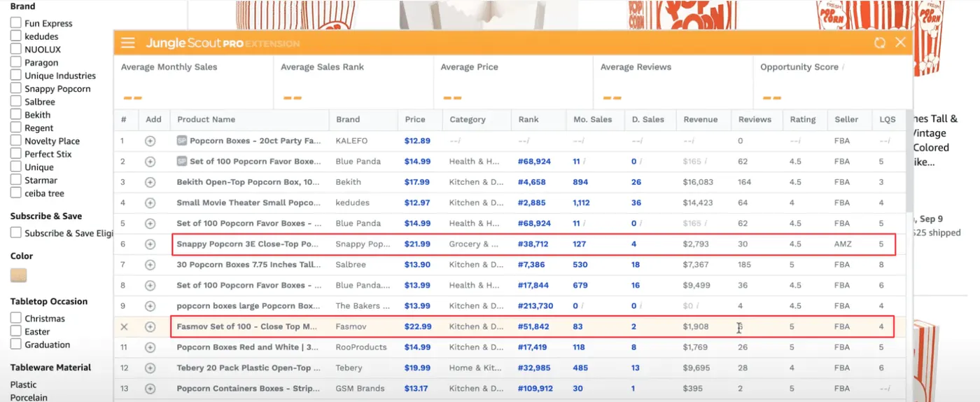Click the sponsored SP badge on KALEFO row
The image size is (980, 402).
pos(181,141)
